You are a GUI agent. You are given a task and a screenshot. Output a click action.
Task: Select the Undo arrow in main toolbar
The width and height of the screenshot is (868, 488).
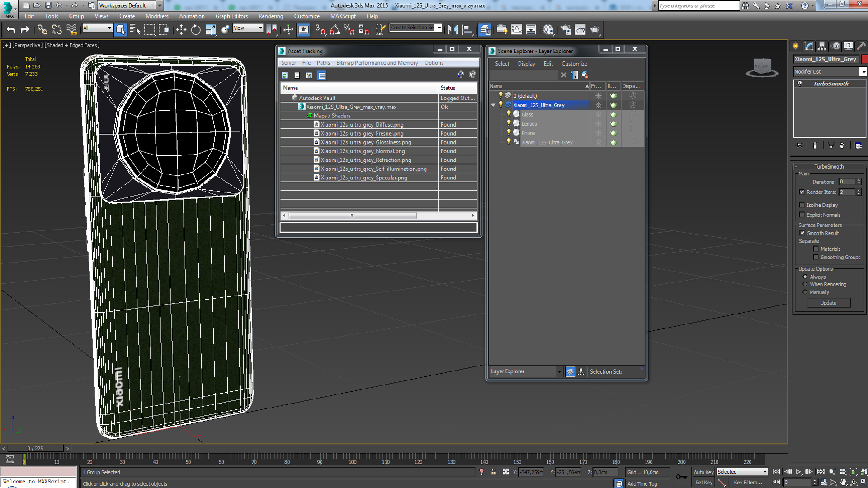[x=11, y=30]
